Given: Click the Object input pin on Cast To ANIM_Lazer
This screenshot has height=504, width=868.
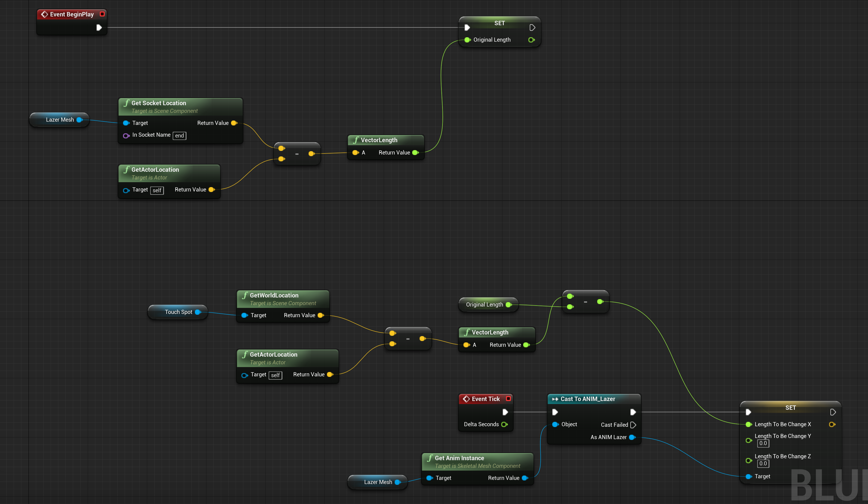Looking at the screenshot, I should 555,424.
